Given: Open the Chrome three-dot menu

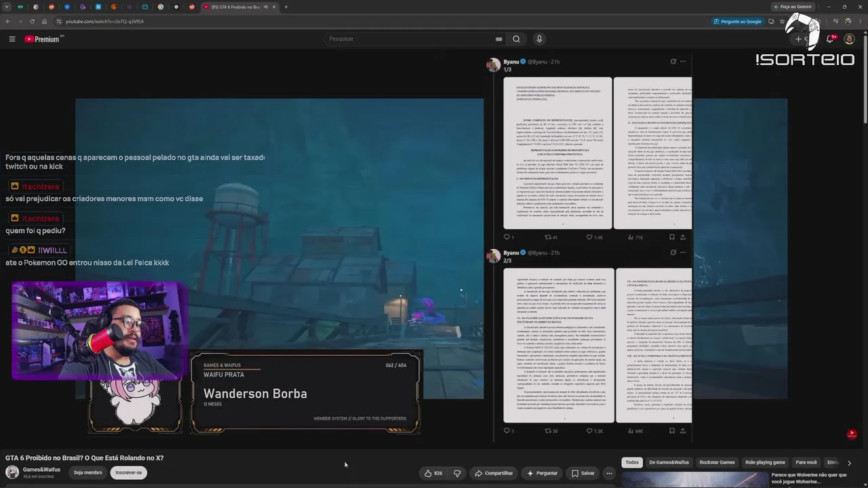Looking at the screenshot, I should pyautogui.click(x=860, y=21).
